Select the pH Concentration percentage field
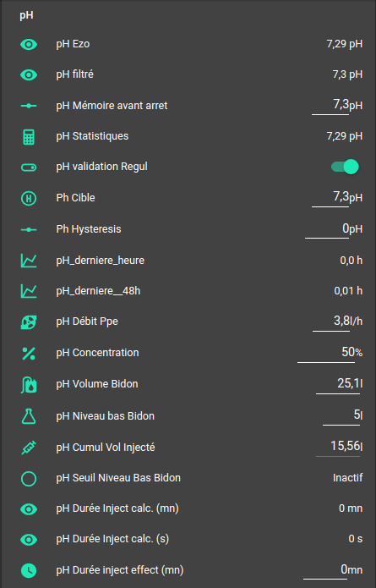The width and height of the screenshot is (376, 588). point(326,353)
